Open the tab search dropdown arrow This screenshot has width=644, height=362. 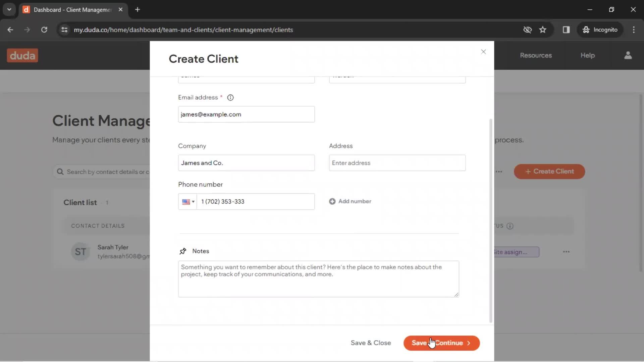tap(9, 10)
